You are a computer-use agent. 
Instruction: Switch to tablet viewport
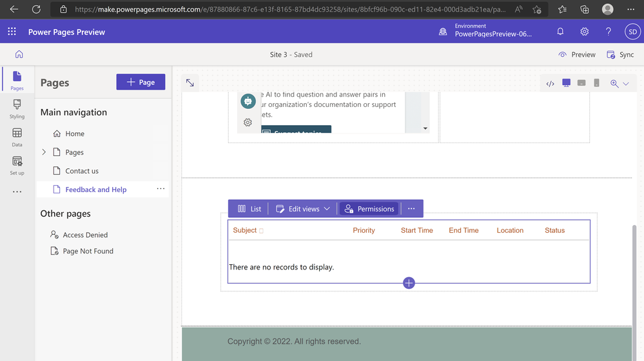click(x=581, y=83)
